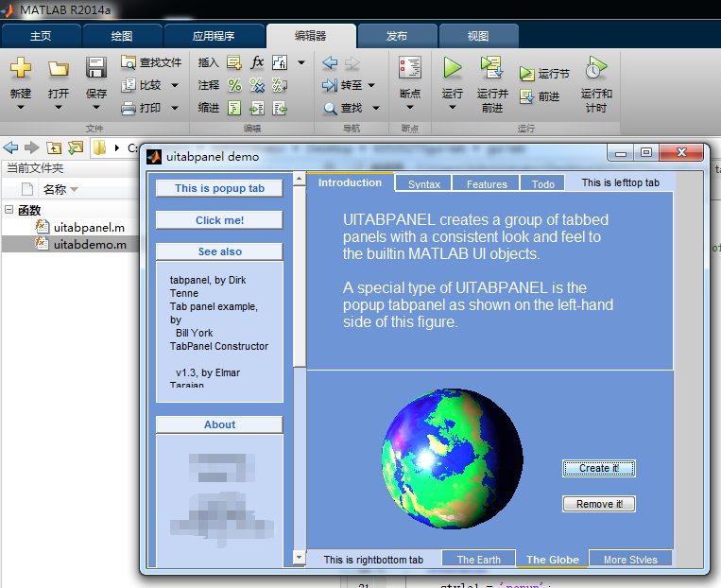The image size is (721, 588).
Task: Click the insert file icon beside fx
Action: (x=280, y=62)
